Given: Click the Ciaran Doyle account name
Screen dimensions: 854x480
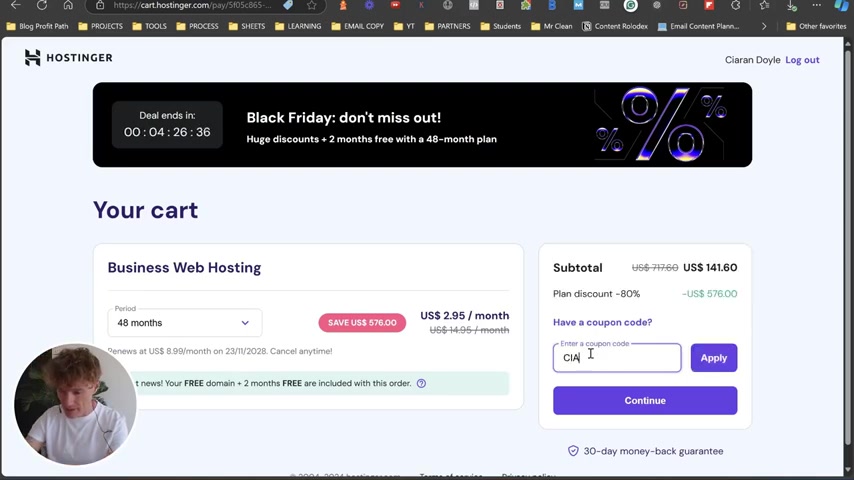Looking at the screenshot, I should [752, 60].
